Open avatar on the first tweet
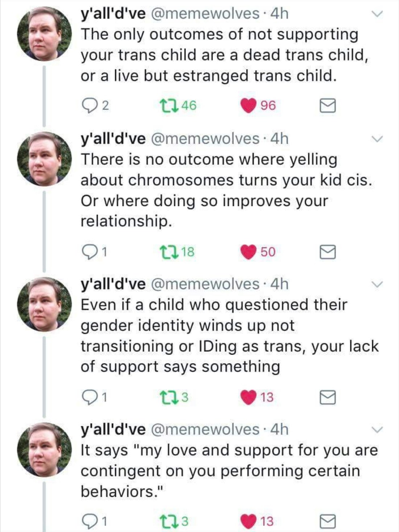This screenshot has height=532, width=399. pyautogui.click(x=45, y=34)
